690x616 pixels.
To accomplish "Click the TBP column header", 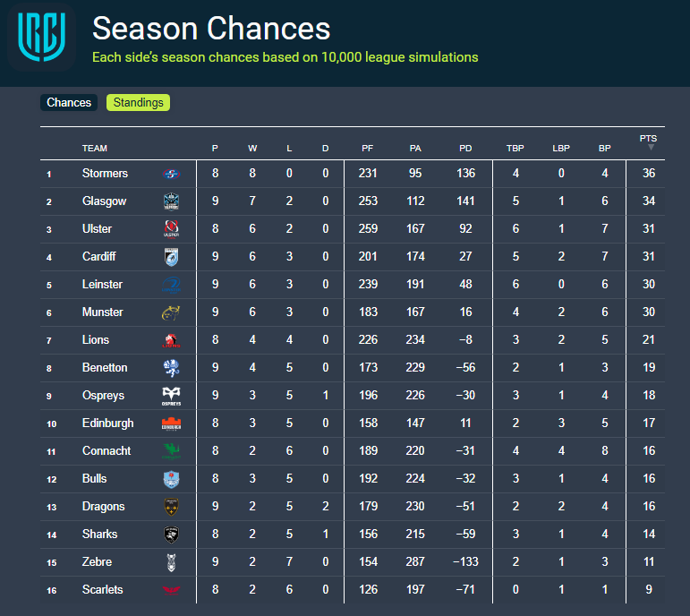I will (x=515, y=149).
